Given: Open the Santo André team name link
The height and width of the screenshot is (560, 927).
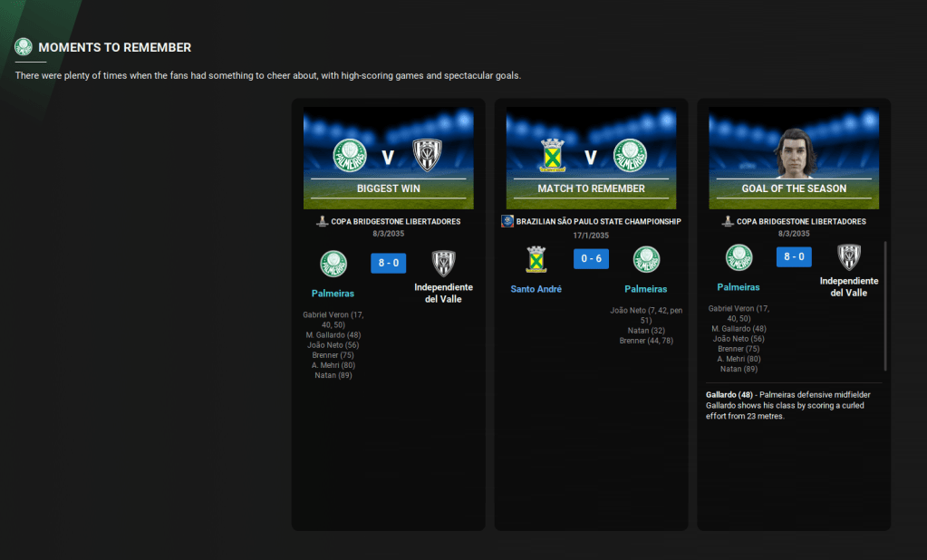Looking at the screenshot, I should pos(536,289).
